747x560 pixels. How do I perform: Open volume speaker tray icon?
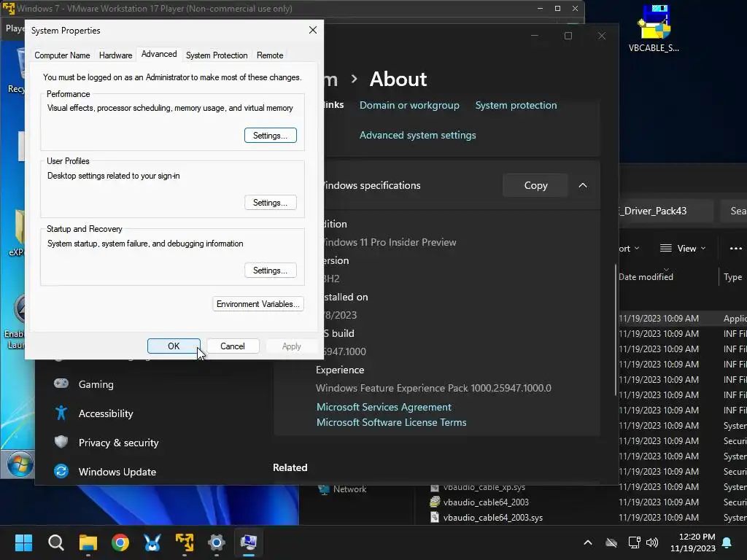[652, 542]
